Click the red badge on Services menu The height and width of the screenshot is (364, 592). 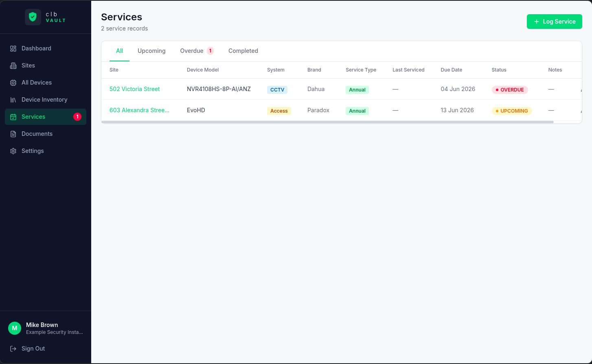point(77,117)
